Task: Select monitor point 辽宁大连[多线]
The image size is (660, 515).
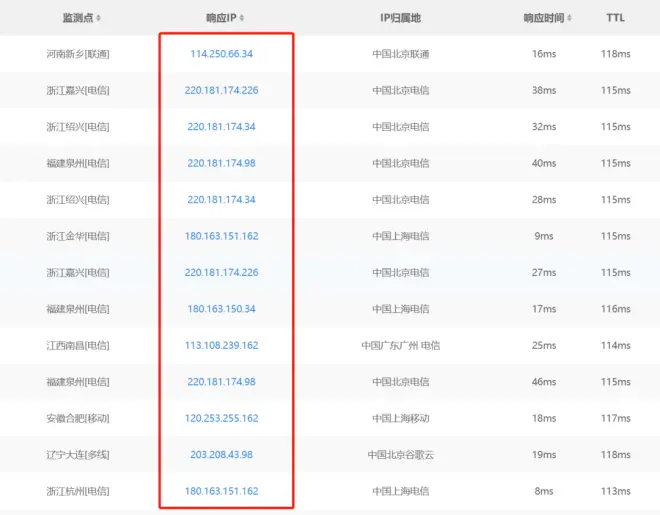Action: tap(78, 454)
